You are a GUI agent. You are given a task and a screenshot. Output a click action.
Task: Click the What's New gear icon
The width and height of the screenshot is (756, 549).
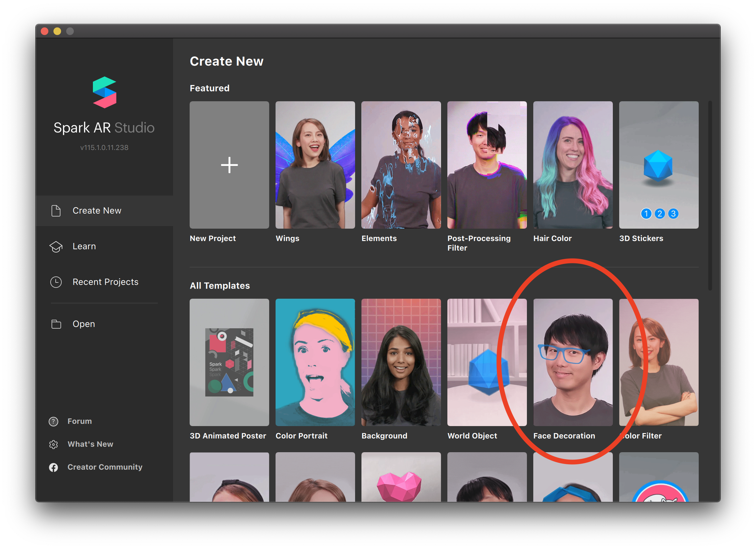(53, 444)
